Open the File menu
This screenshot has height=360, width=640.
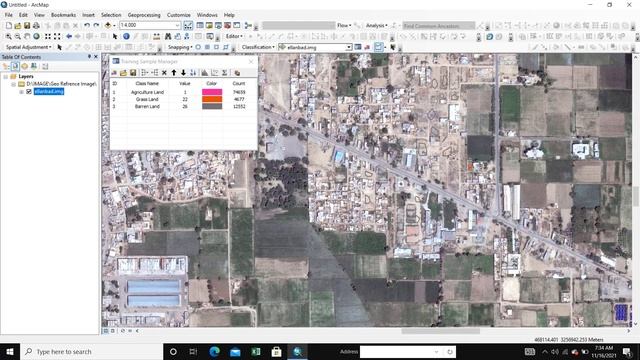coord(9,15)
